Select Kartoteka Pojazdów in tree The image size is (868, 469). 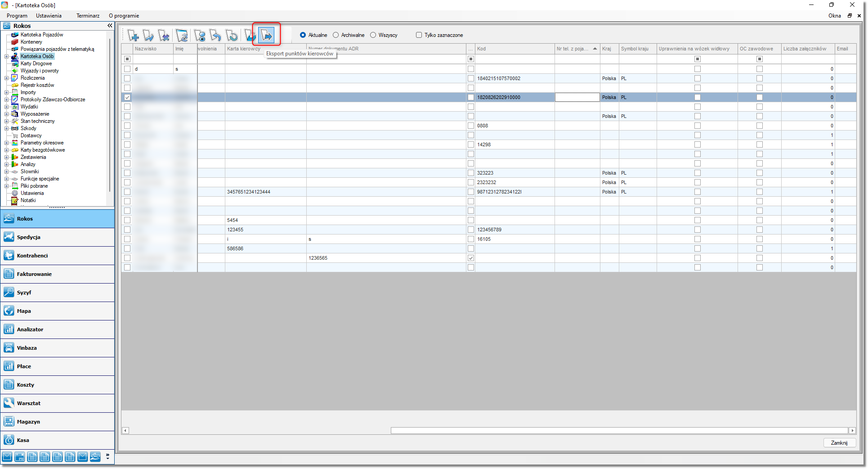tap(42, 35)
